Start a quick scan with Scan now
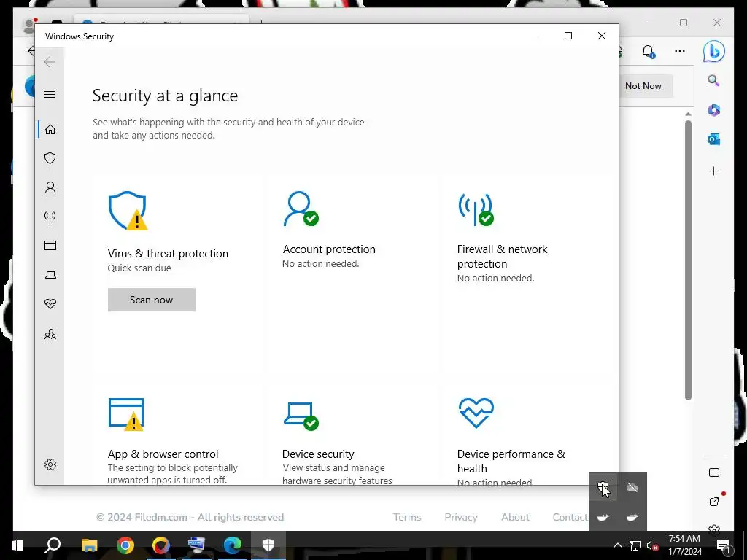Image resolution: width=747 pixels, height=560 pixels. [152, 300]
